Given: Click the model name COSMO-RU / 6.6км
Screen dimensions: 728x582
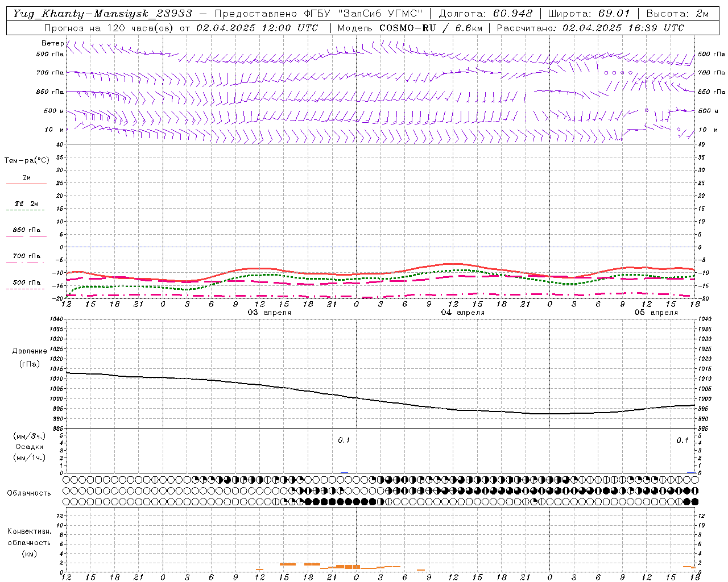Looking at the screenshot, I should [x=431, y=28].
